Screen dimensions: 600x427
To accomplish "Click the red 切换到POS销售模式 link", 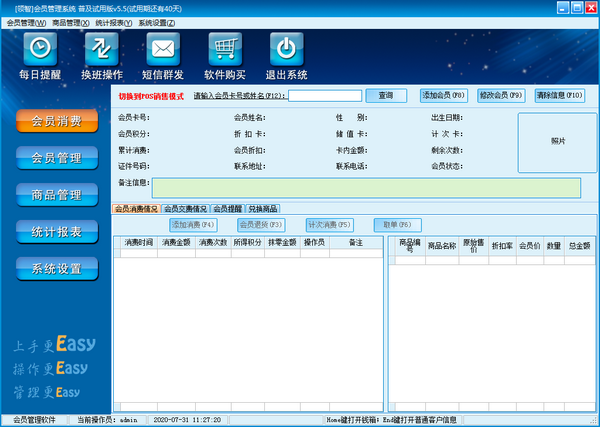I will point(151,96).
